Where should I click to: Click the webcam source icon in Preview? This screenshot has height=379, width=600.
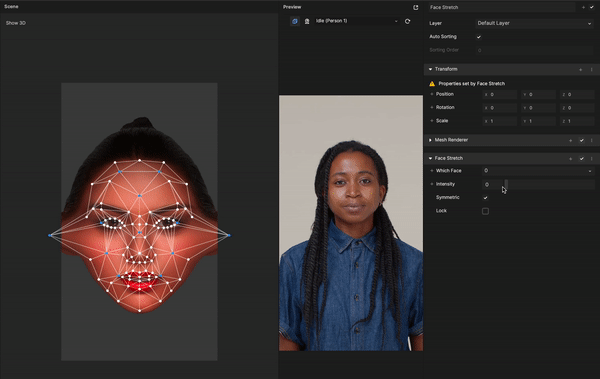tap(307, 21)
